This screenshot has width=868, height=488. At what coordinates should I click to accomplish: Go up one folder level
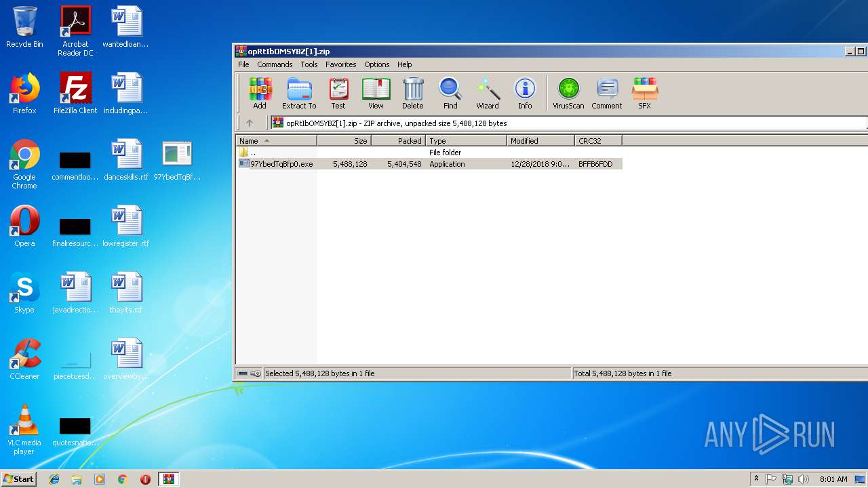point(250,123)
